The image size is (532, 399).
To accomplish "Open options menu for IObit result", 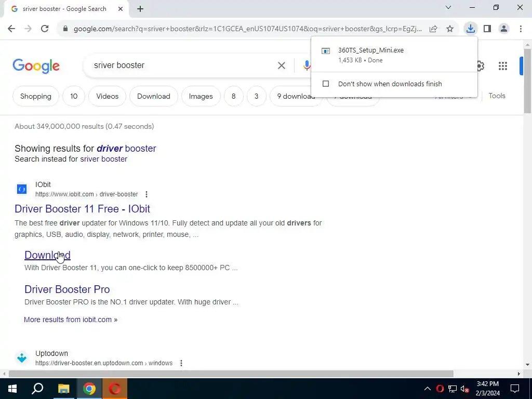I will 146,194.
